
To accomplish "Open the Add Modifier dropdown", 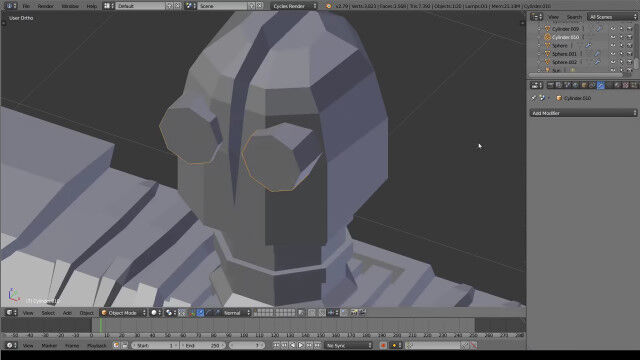I will click(583, 113).
